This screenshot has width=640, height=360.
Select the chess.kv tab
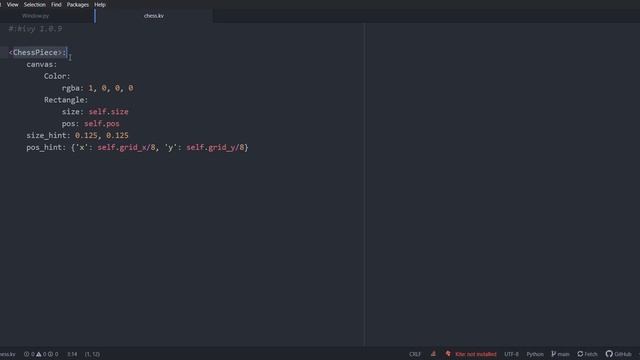pyautogui.click(x=154, y=16)
